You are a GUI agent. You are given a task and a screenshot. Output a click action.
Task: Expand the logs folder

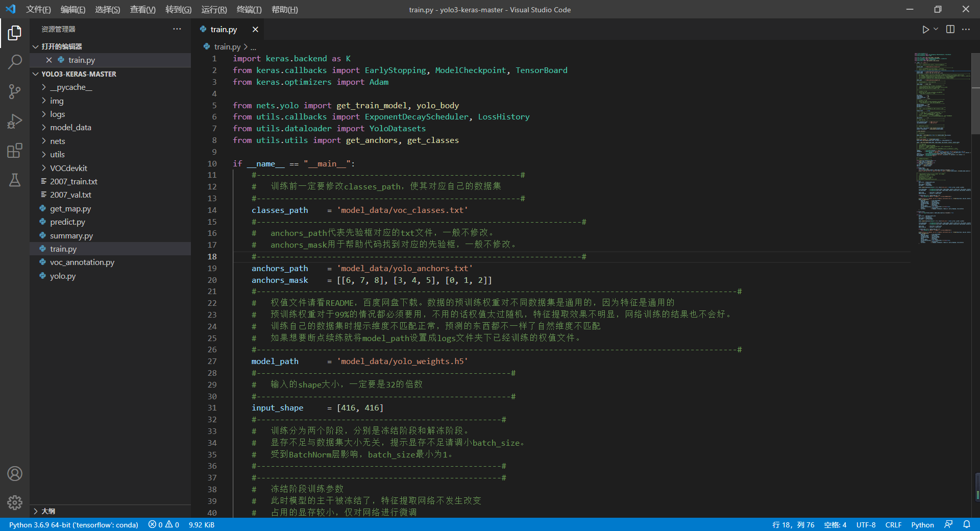(x=110, y=114)
